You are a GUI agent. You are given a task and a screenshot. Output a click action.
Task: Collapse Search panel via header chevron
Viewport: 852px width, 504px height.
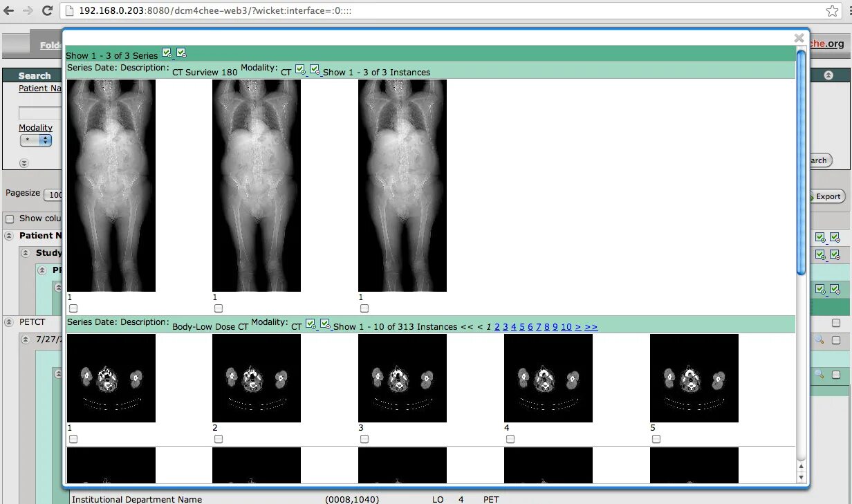(x=828, y=75)
